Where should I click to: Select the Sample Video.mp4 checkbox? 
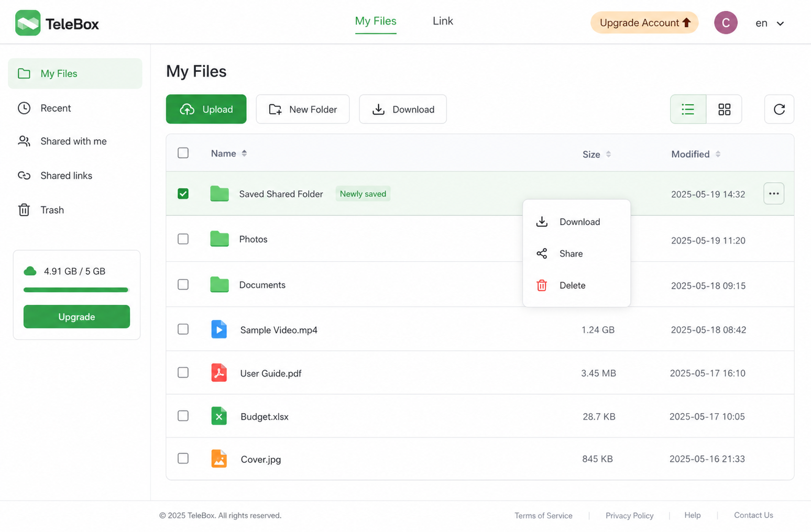pos(183,329)
